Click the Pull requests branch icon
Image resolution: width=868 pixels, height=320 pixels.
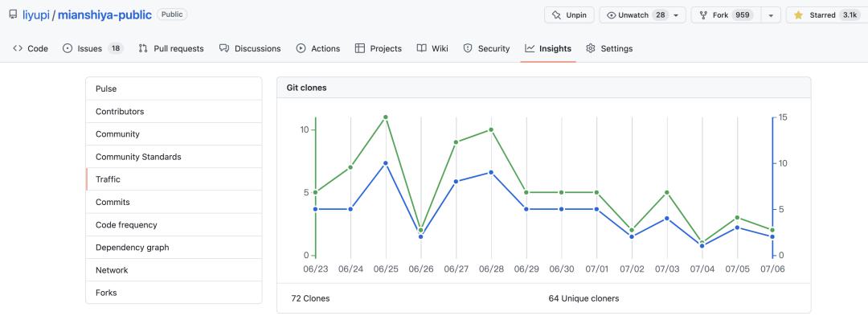(x=143, y=49)
